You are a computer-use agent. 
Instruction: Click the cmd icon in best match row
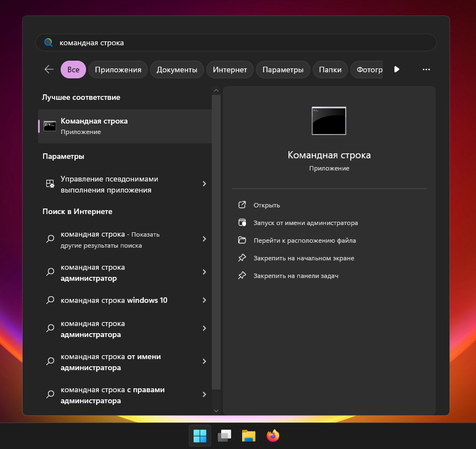(x=50, y=126)
